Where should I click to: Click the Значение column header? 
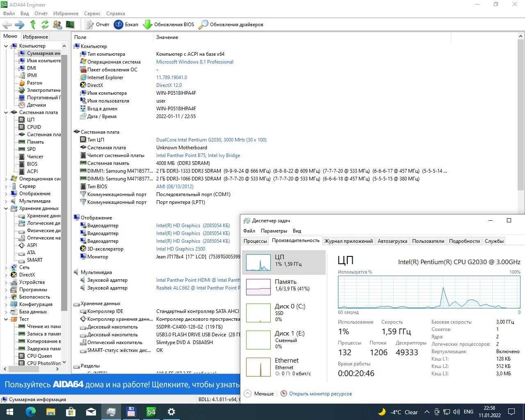302,37
